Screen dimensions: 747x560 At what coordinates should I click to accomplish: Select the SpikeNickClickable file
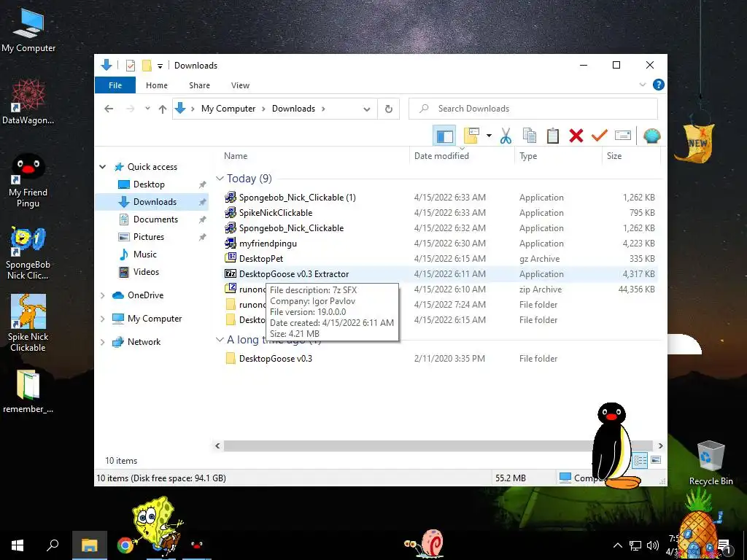(275, 213)
